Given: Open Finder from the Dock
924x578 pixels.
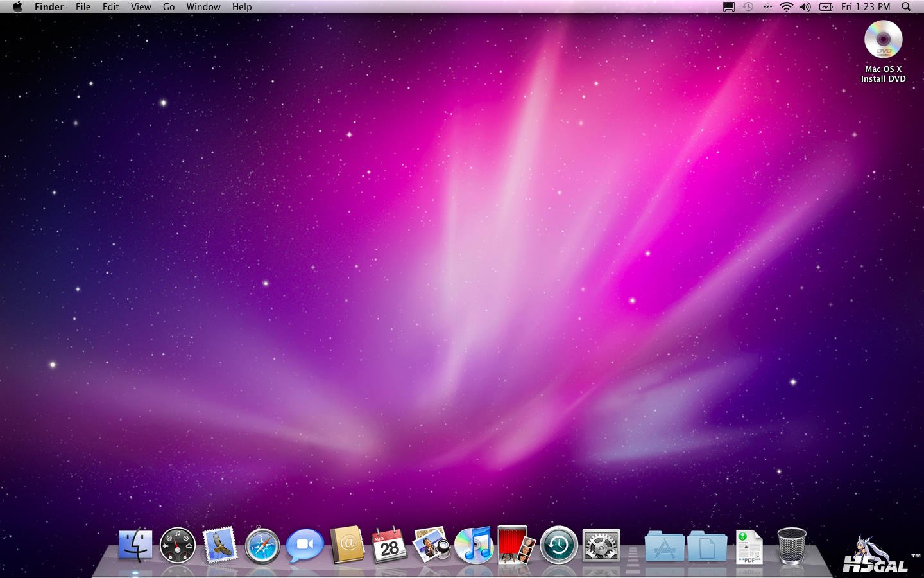Looking at the screenshot, I should click(135, 545).
